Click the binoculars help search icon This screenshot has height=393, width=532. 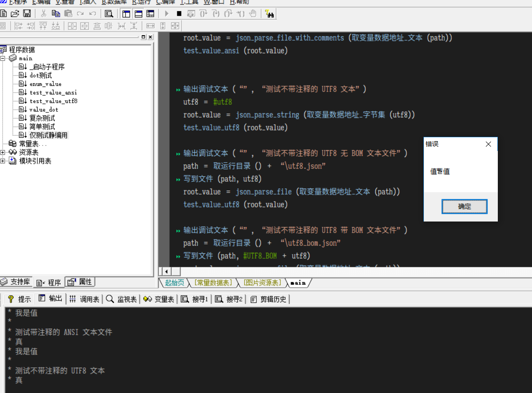click(270, 14)
